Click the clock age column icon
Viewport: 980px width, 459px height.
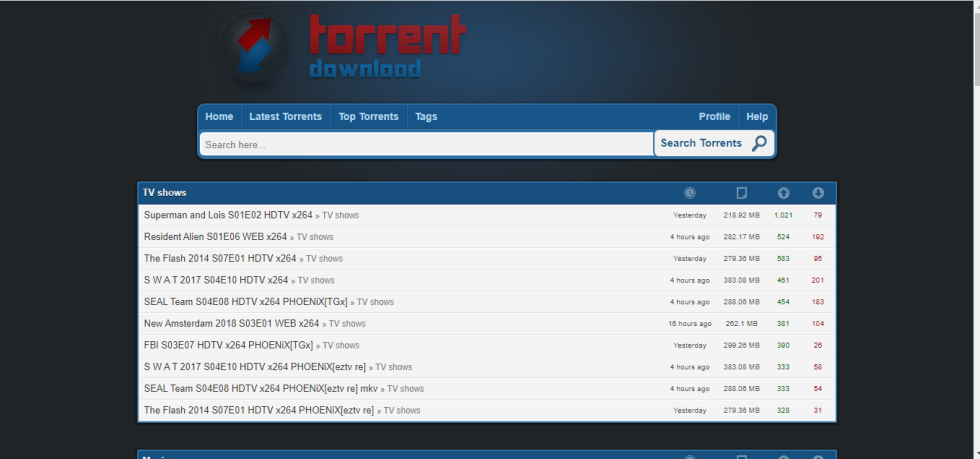point(689,193)
